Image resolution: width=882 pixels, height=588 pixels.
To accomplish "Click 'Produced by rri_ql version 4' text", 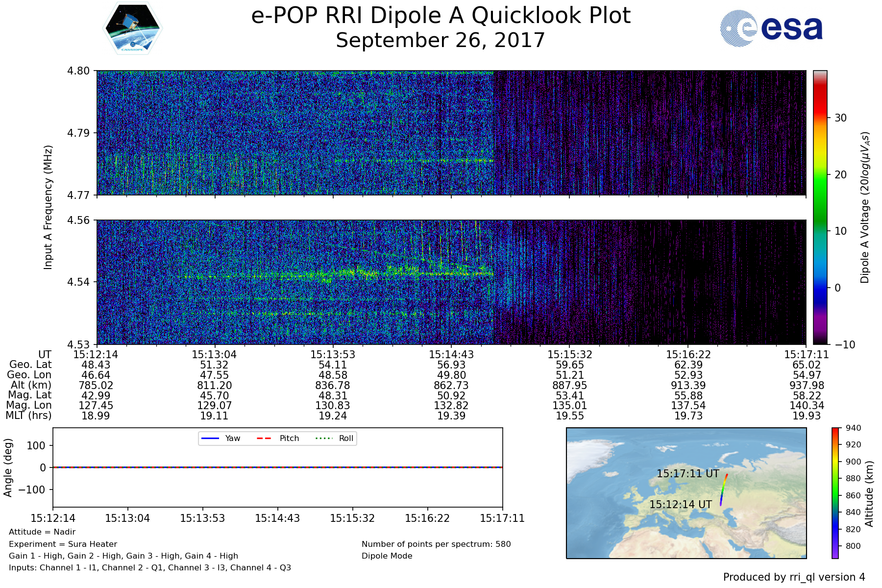I will (x=794, y=577).
